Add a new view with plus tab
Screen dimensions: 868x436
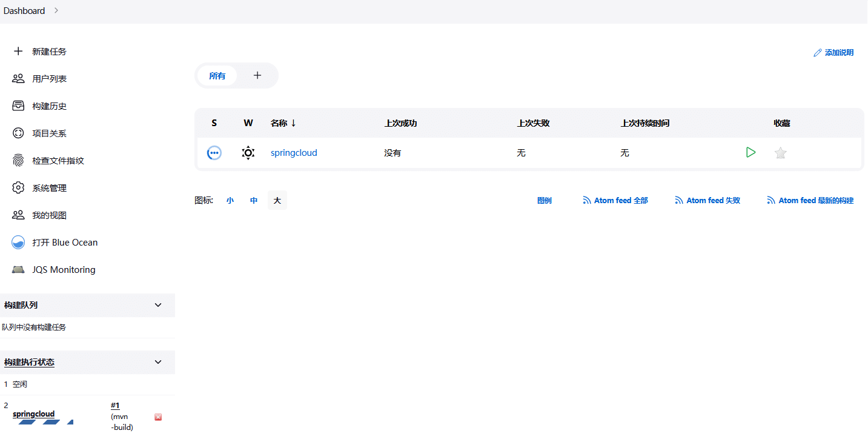tap(257, 76)
